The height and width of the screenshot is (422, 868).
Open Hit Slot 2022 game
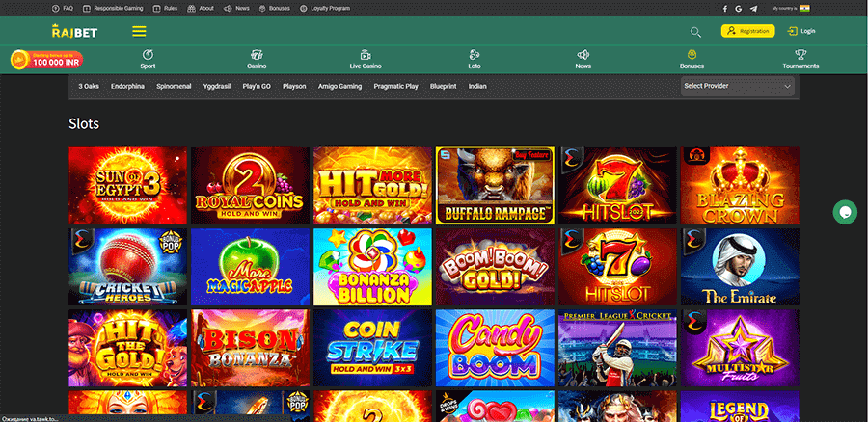(x=618, y=185)
